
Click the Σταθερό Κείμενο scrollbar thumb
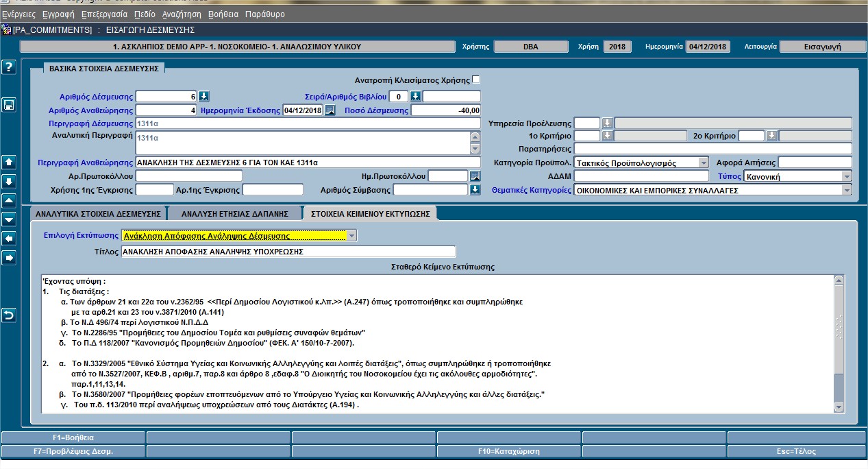[839, 330]
